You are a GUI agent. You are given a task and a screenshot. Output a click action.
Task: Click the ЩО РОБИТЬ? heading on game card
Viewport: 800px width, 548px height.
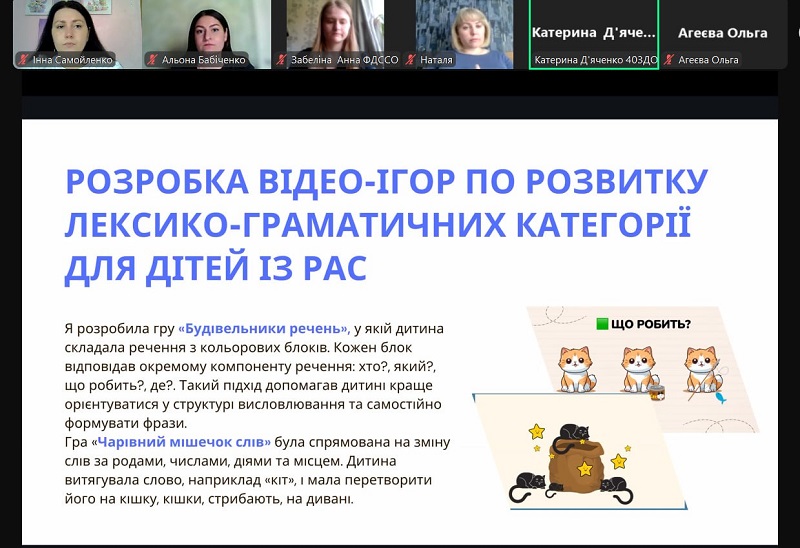[651, 324]
